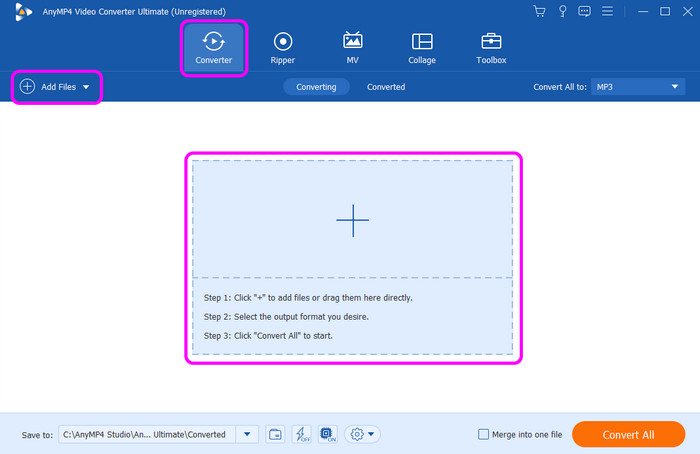Show the Converted list
The width and height of the screenshot is (700, 454).
386,87
